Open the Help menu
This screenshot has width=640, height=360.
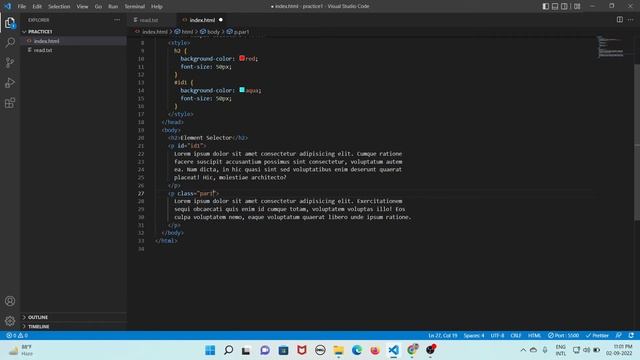(x=157, y=7)
